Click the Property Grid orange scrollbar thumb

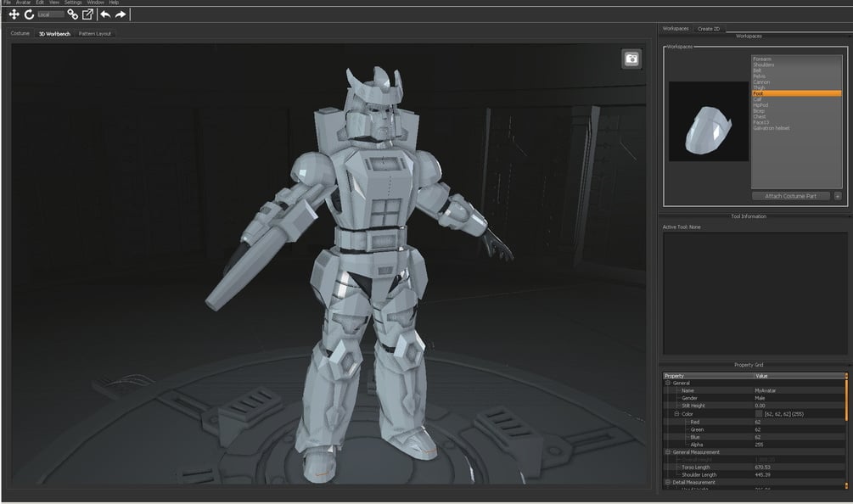[846, 400]
